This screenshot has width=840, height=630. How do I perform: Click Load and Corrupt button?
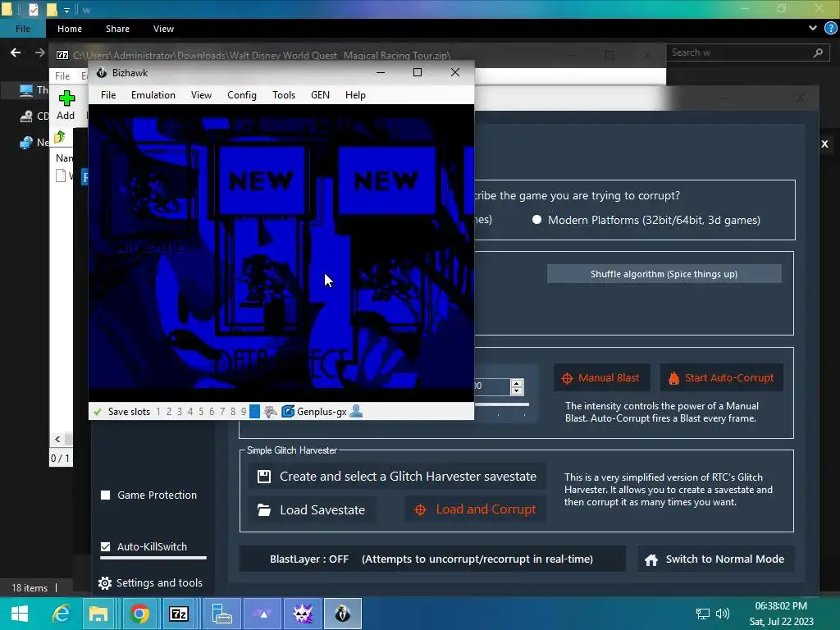click(x=476, y=509)
